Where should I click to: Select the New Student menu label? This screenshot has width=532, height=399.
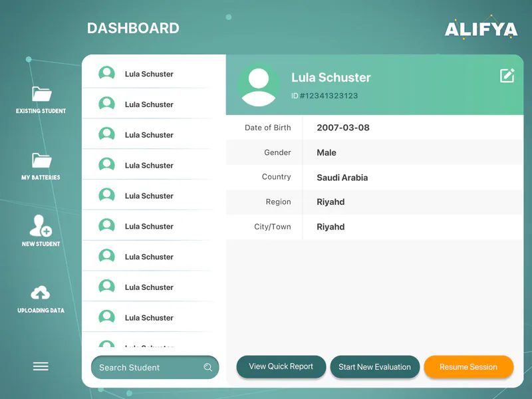click(41, 244)
